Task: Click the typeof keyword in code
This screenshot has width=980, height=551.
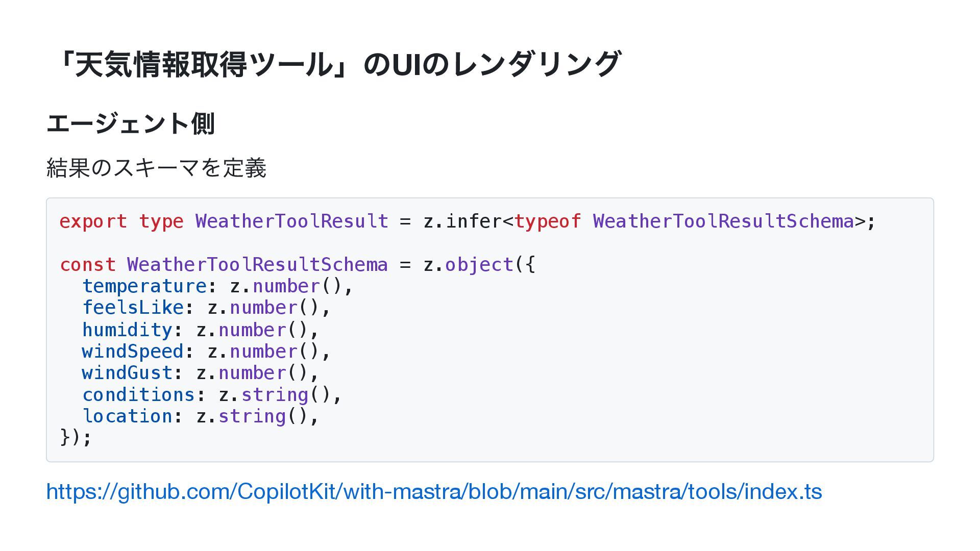Action: (x=548, y=221)
